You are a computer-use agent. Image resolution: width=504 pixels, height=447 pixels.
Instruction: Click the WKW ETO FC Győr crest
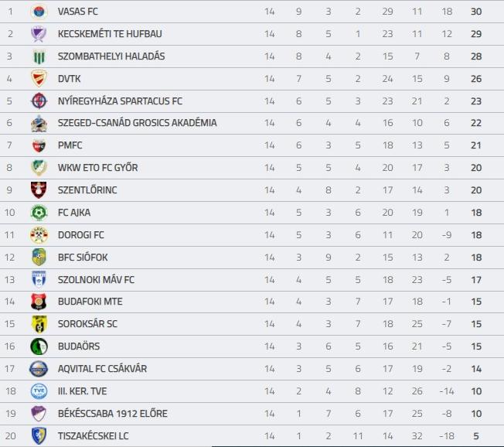39,168
